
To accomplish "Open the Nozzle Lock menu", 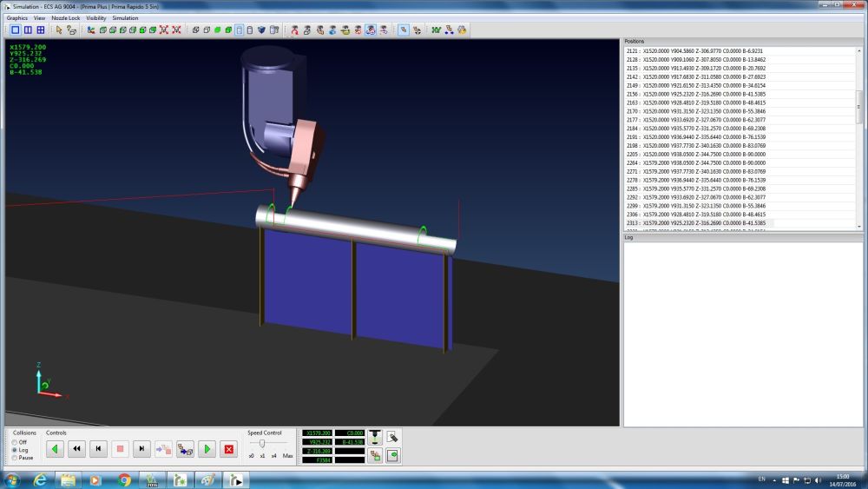I will 65,17.
